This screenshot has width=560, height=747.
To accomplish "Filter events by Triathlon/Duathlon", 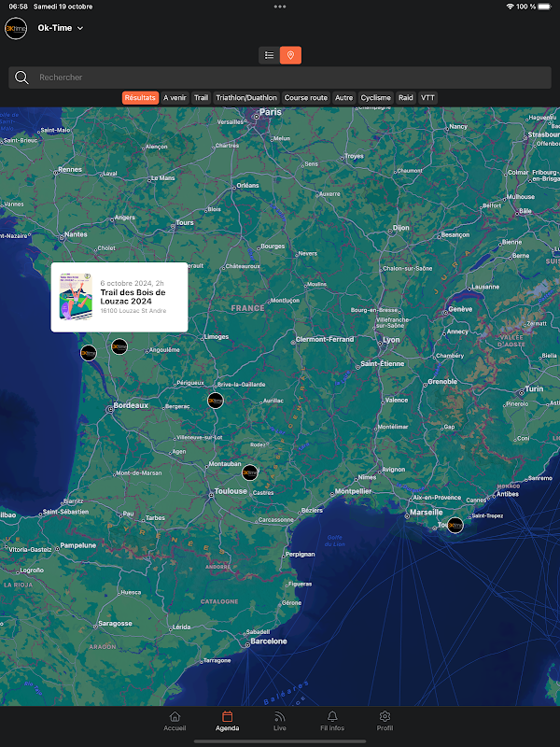I will (x=246, y=98).
